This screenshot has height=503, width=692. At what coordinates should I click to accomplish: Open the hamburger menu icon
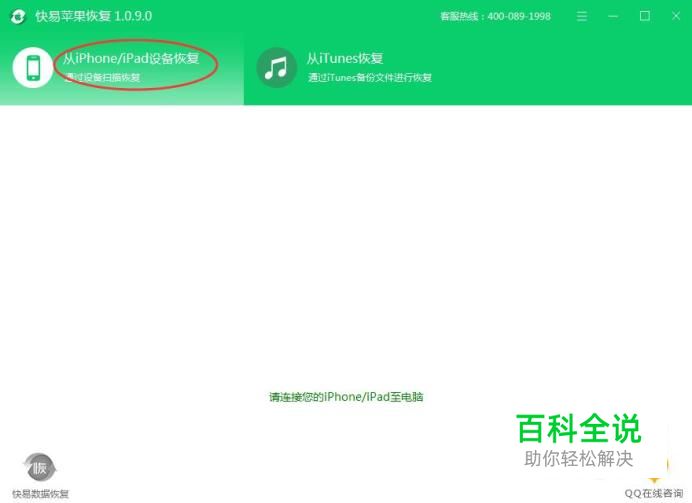582,16
